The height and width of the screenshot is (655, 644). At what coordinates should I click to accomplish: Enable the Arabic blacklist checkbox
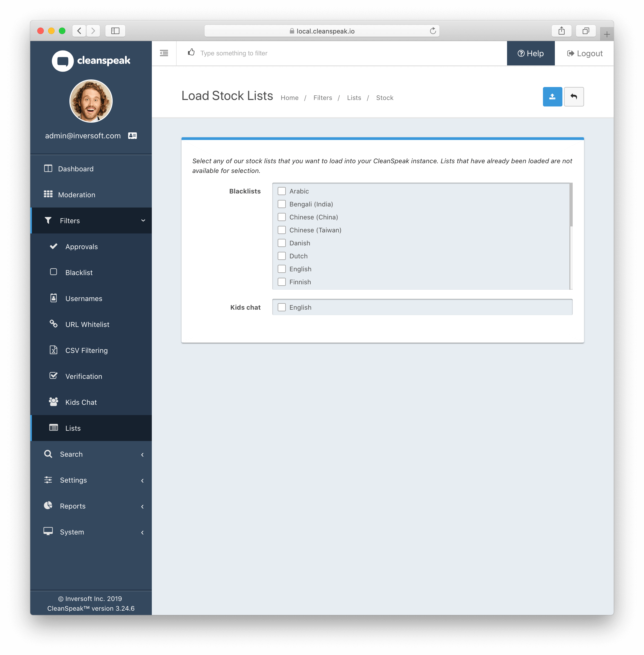coord(281,191)
